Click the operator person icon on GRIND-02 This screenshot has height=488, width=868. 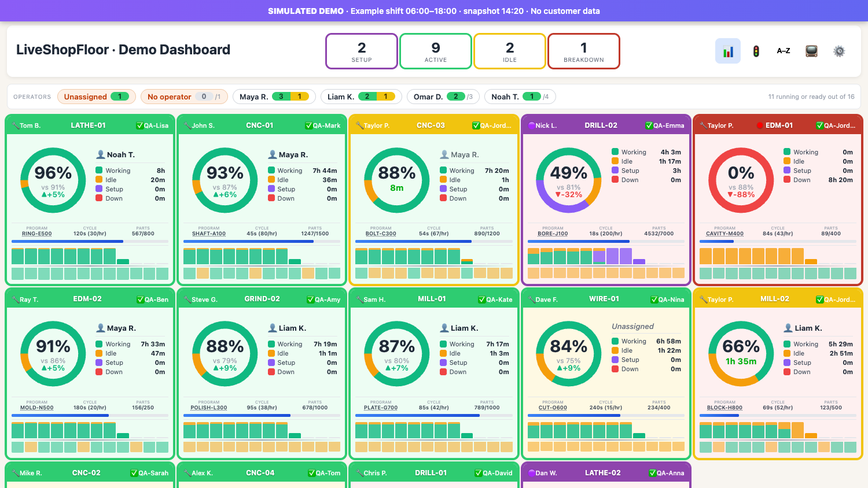(273, 328)
